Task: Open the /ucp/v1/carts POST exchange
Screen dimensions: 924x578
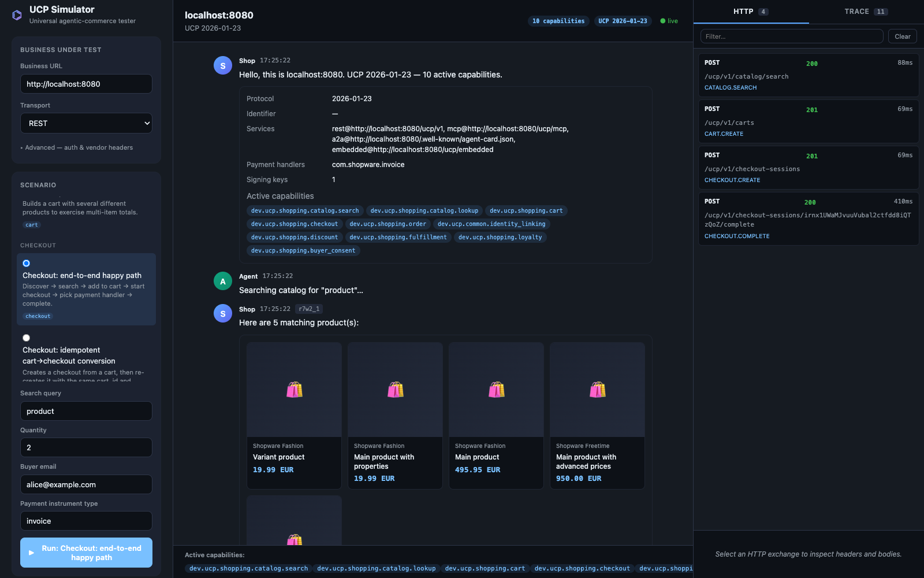Action: point(808,121)
